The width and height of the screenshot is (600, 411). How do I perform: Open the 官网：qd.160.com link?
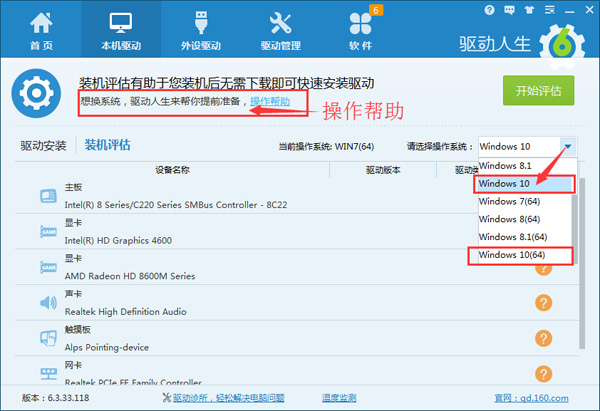[x=532, y=398]
